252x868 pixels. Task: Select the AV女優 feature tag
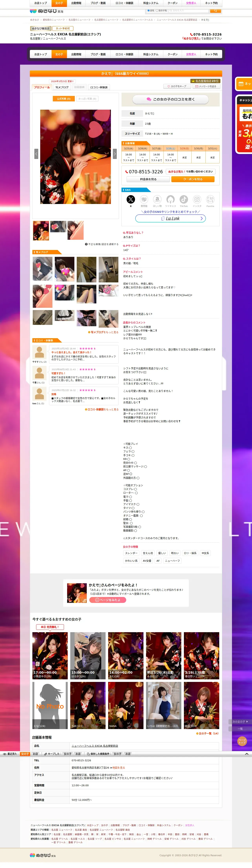147,561
